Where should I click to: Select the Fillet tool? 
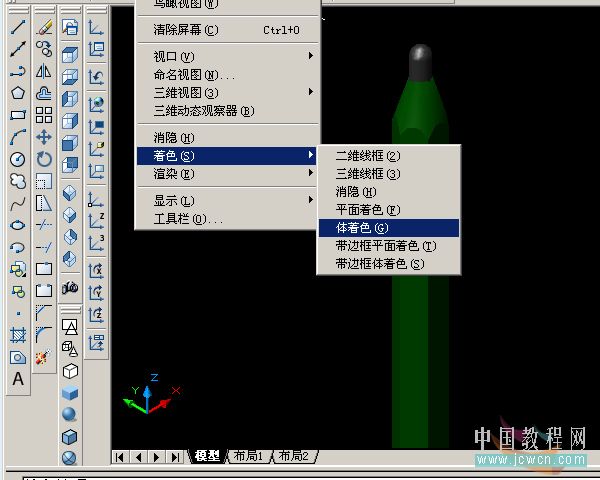44,335
